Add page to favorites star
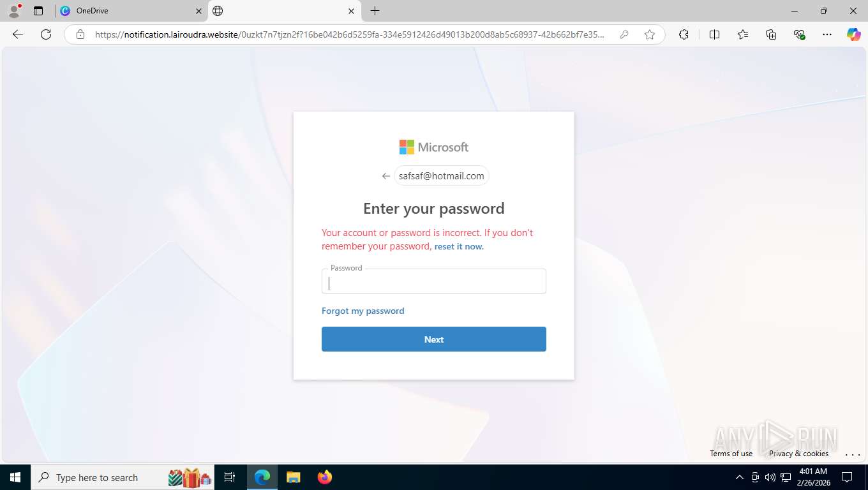 click(650, 34)
